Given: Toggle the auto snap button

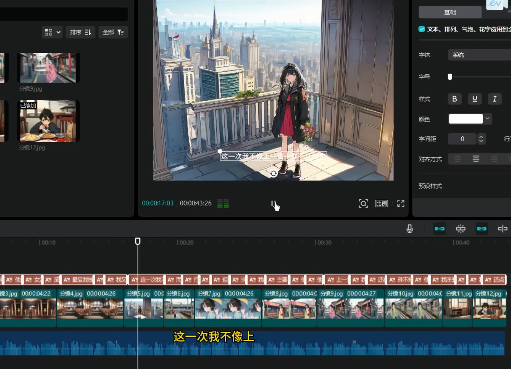Looking at the screenshot, I should (460, 229).
